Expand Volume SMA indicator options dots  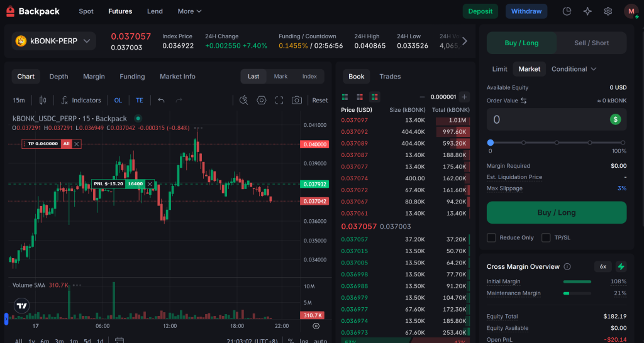[x=77, y=285]
